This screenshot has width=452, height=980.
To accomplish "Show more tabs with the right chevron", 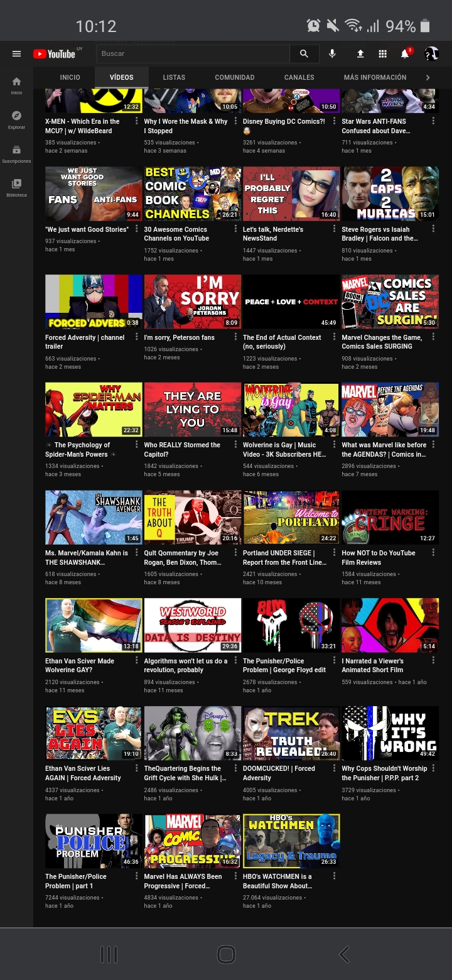I will tap(428, 77).
